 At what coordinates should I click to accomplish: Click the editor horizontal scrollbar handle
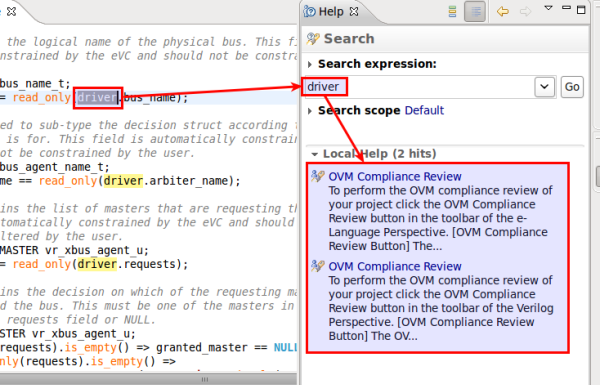click(205, 379)
